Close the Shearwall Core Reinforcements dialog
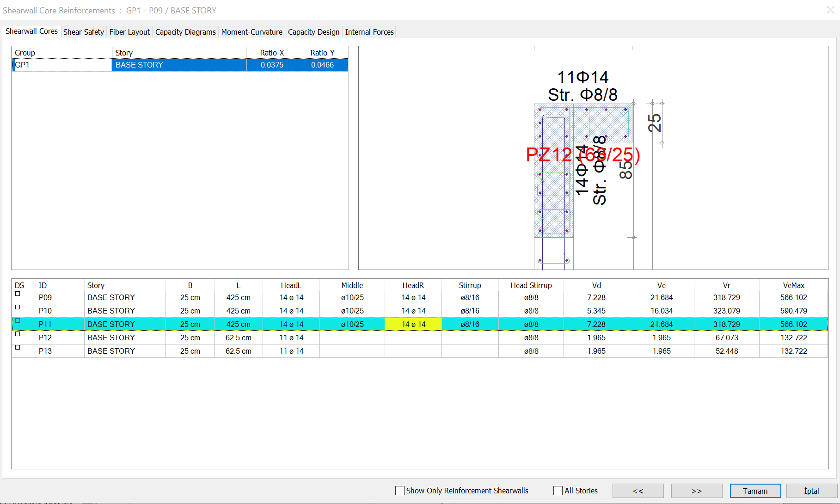Viewport: 840px width, 504px height. [x=830, y=10]
